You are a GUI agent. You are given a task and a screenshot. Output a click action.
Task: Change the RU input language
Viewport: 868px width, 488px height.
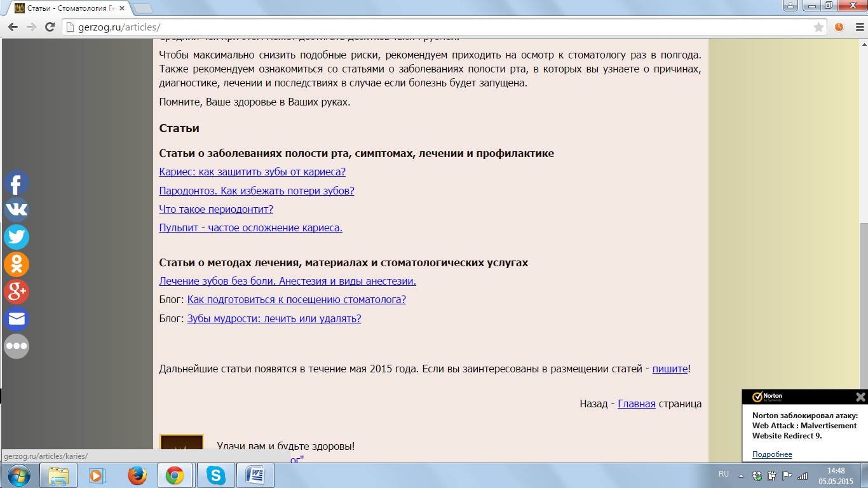(x=724, y=474)
